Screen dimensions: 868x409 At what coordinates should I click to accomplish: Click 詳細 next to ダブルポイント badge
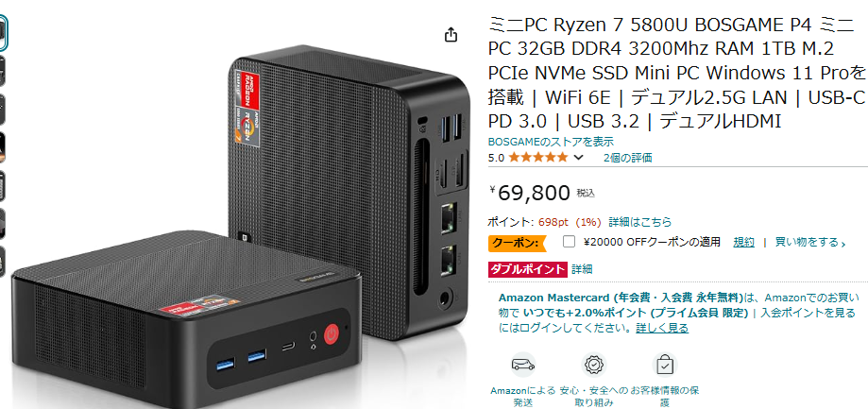point(582,269)
